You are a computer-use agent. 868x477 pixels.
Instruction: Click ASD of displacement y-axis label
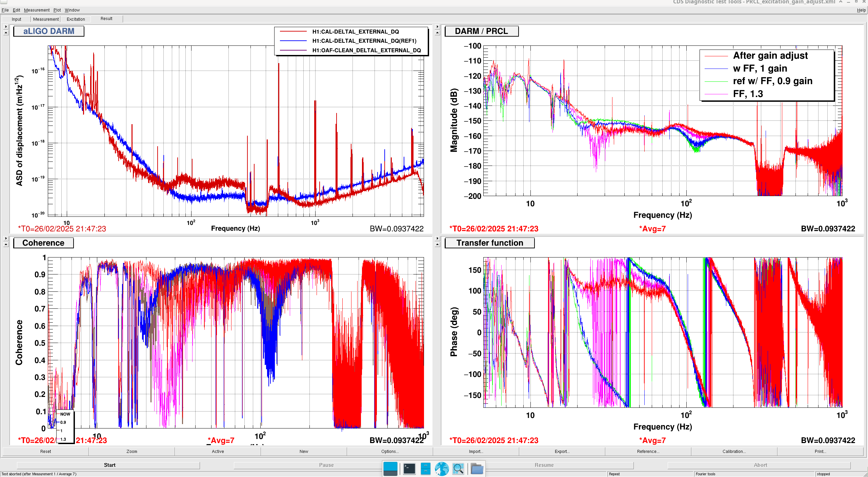pos(19,131)
